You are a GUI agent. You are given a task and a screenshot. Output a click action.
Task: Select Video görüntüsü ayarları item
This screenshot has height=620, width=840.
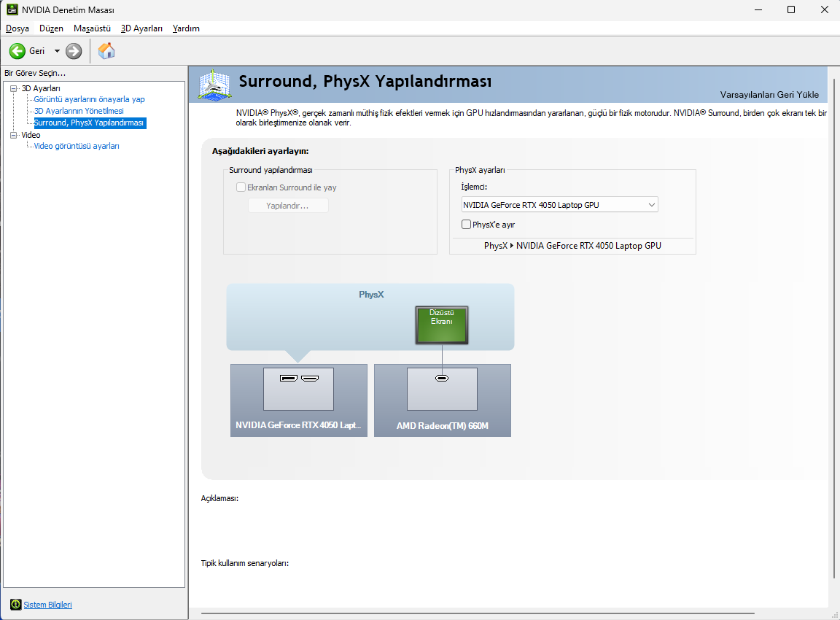(x=77, y=146)
